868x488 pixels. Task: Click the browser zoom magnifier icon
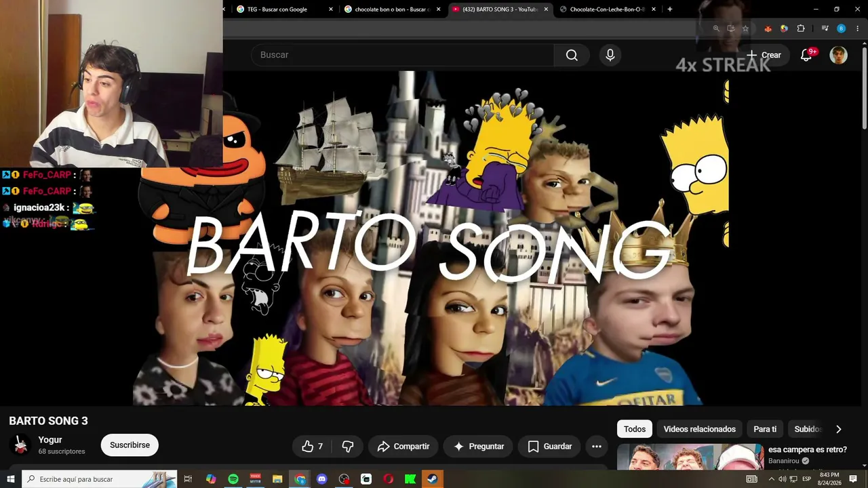click(x=716, y=28)
